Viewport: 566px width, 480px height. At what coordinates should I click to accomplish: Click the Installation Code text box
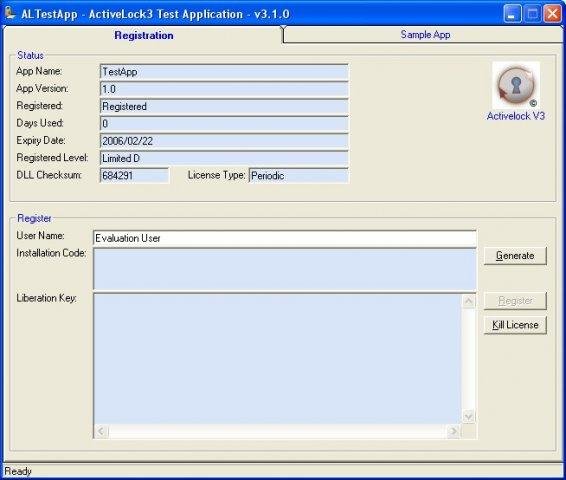pyautogui.click(x=284, y=269)
